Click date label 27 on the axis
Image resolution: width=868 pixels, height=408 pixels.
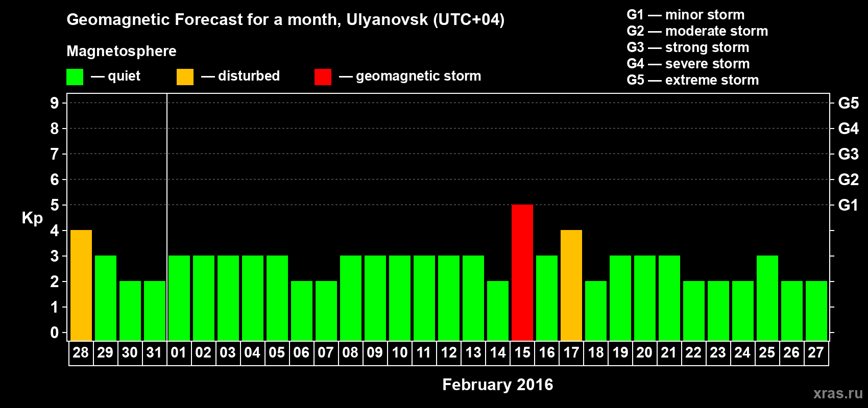click(x=816, y=353)
